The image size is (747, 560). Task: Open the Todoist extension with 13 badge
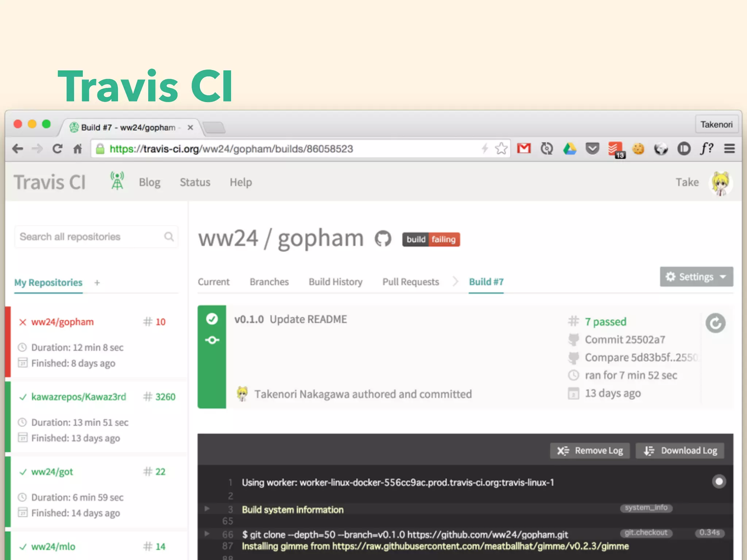(x=616, y=149)
